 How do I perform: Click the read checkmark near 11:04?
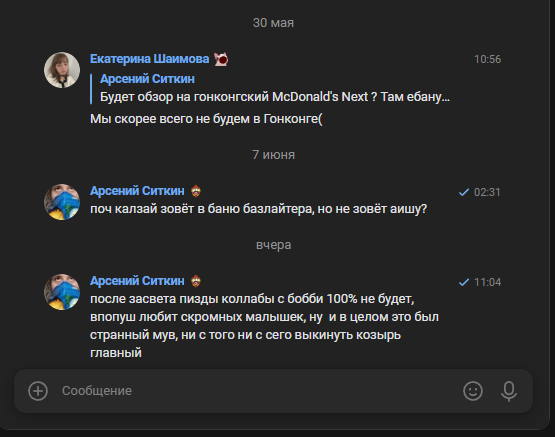(463, 282)
